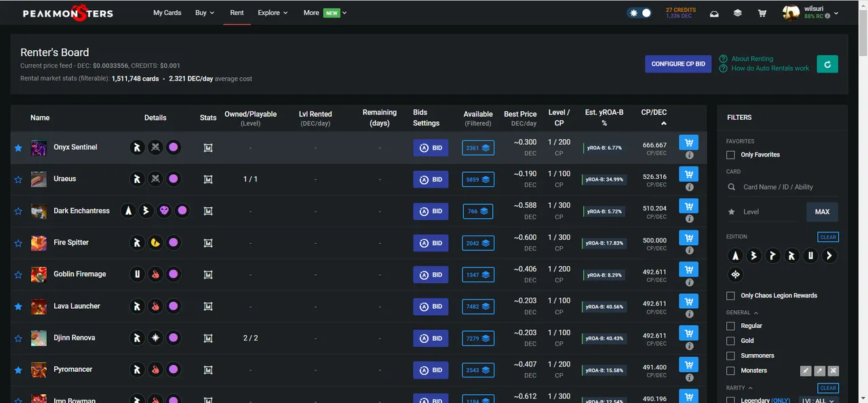Click the Pyromancer card name

[73, 370]
